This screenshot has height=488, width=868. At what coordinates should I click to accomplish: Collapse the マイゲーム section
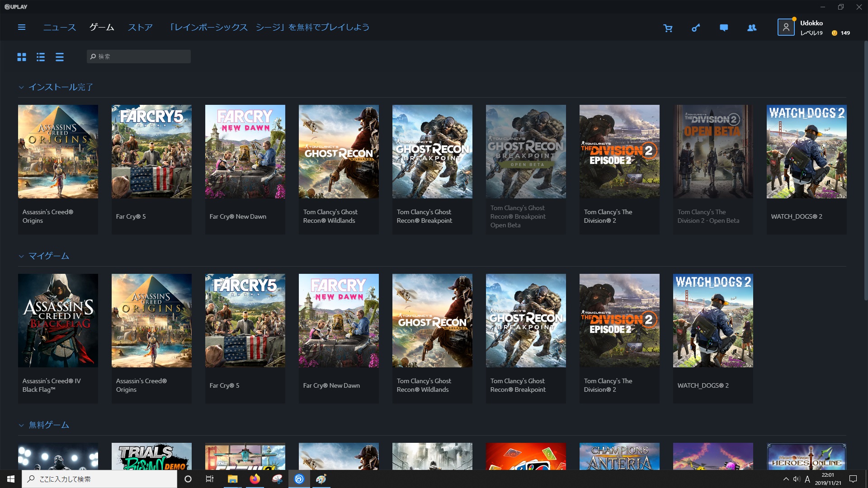pos(21,257)
